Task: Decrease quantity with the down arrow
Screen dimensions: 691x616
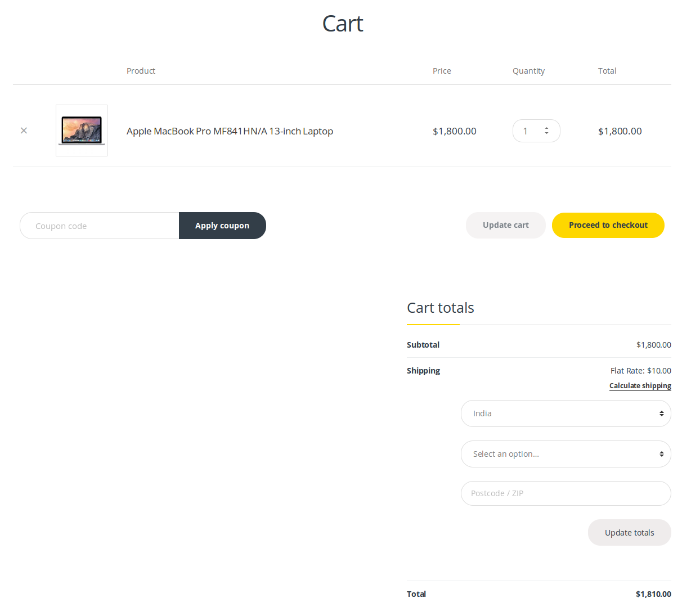Action: click(x=546, y=133)
